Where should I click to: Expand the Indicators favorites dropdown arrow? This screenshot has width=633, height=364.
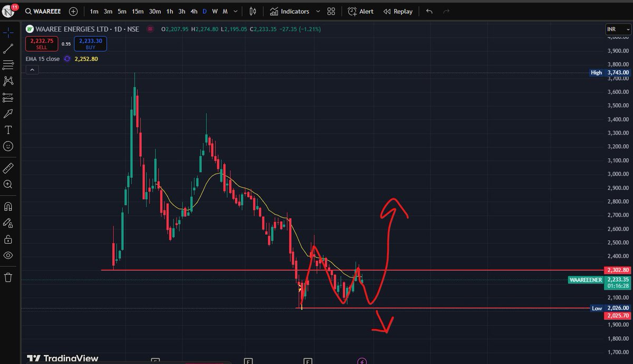click(318, 11)
